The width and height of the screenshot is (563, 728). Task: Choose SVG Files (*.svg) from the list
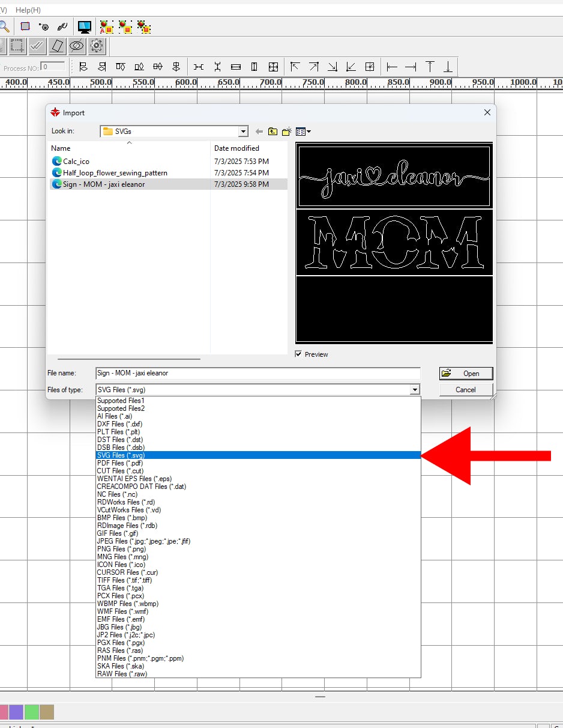[258, 455]
